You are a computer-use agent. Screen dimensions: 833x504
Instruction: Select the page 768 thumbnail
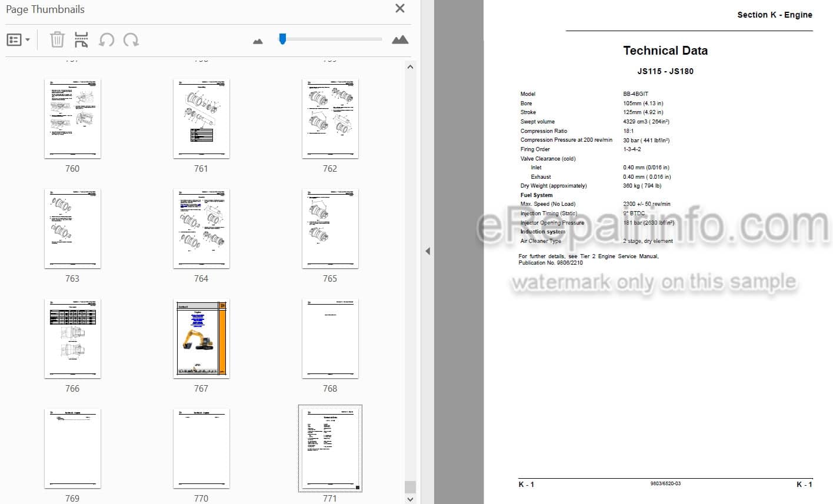[x=330, y=339]
